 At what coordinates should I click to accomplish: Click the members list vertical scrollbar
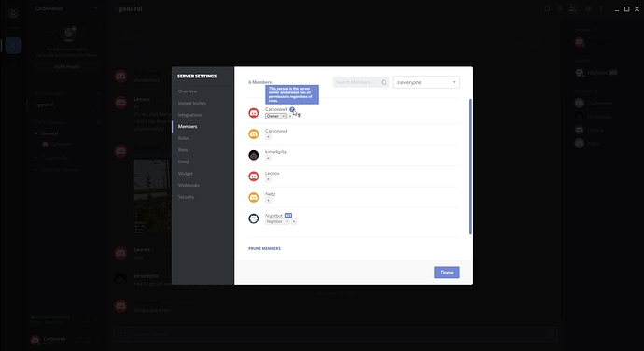click(470, 166)
